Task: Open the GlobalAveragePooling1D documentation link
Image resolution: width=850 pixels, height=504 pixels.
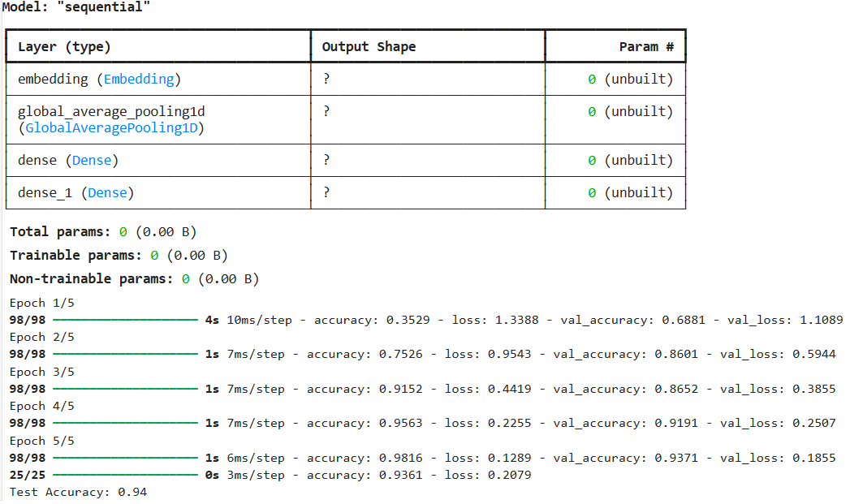Action: click(x=113, y=127)
